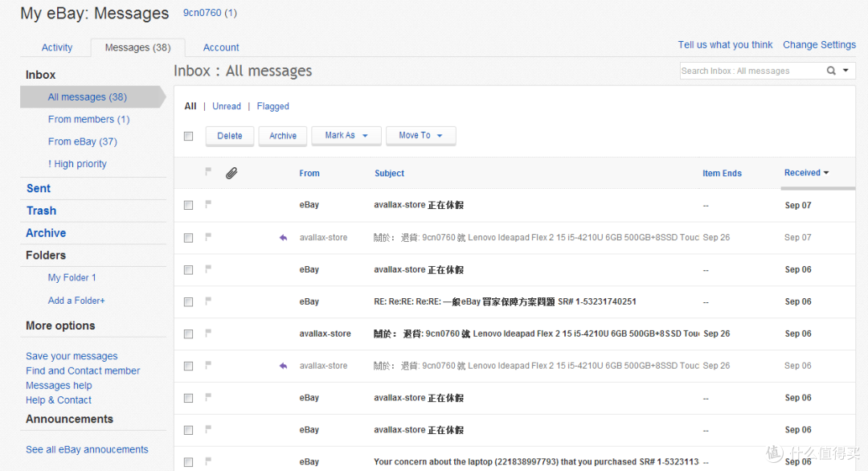Open From members (1) folder

[88, 119]
